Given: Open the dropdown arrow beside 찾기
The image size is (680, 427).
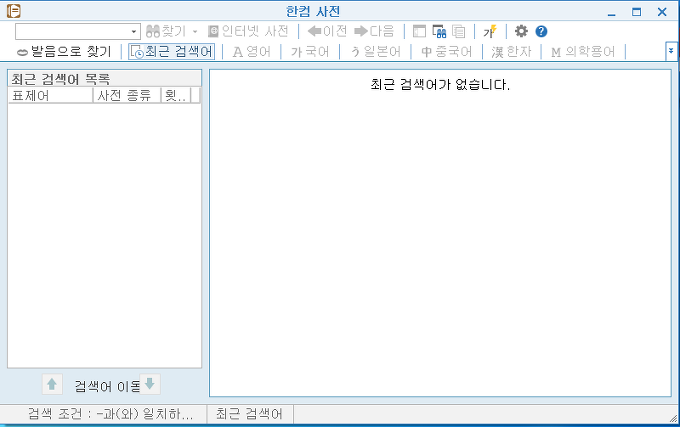Looking at the screenshot, I should [195, 31].
